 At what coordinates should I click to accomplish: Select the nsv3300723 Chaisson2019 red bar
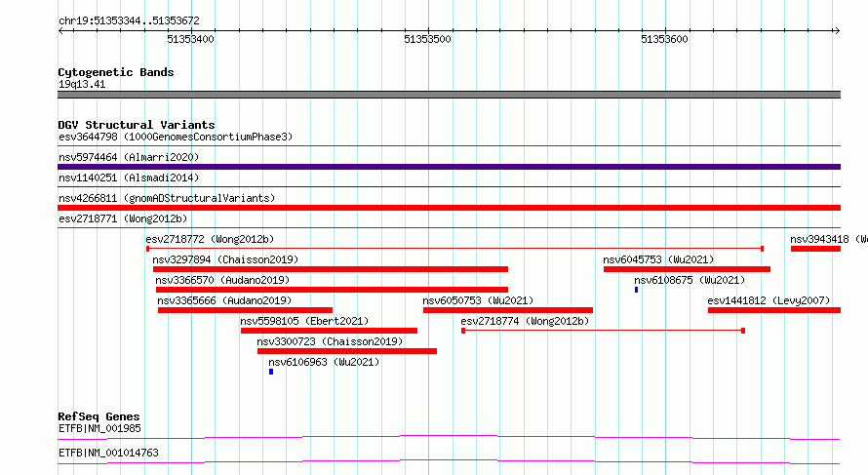tap(347, 351)
